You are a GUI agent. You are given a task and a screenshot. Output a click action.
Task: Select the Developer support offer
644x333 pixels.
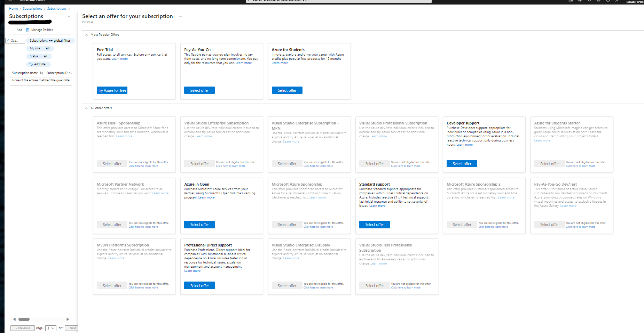coord(462,164)
